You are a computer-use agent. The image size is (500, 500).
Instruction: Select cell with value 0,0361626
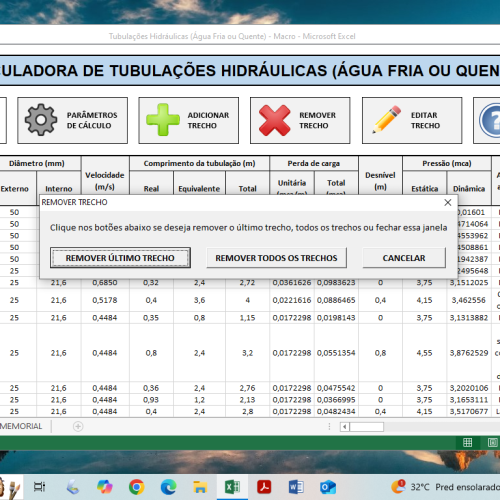coord(292,283)
